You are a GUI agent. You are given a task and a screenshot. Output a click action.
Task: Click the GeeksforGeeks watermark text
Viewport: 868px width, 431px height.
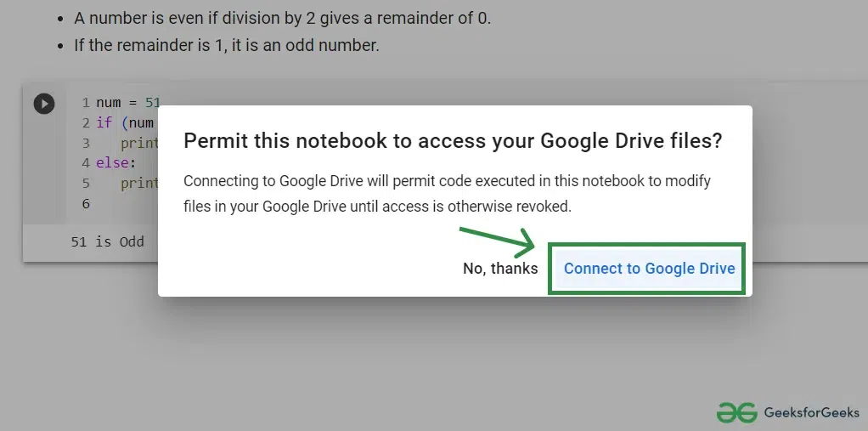(812, 412)
